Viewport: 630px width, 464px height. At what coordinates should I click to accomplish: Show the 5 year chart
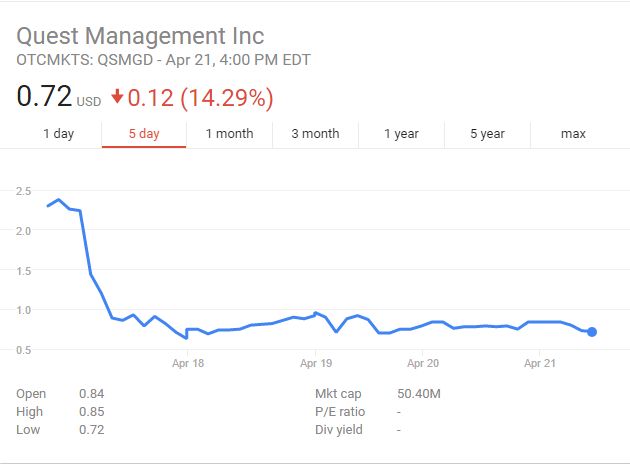click(487, 134)
